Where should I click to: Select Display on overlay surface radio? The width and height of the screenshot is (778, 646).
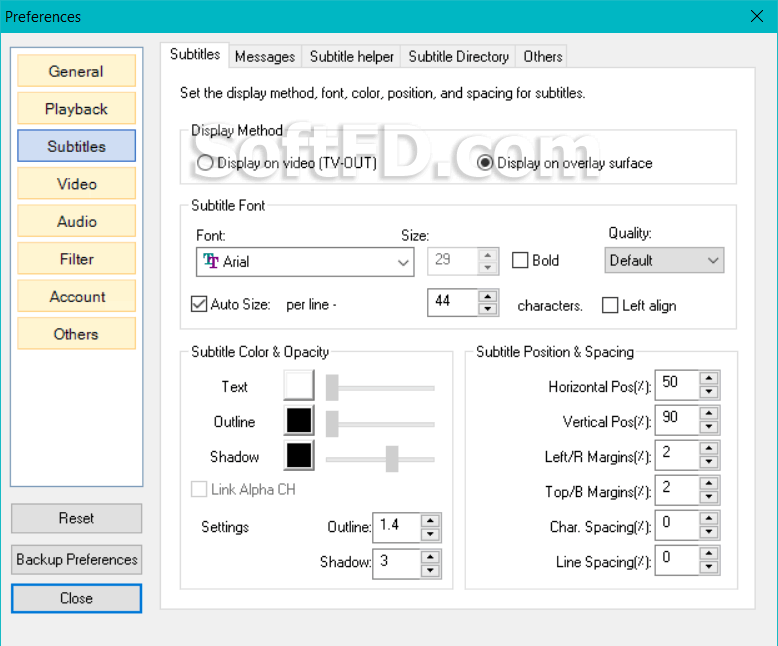(x=564, y=163)
